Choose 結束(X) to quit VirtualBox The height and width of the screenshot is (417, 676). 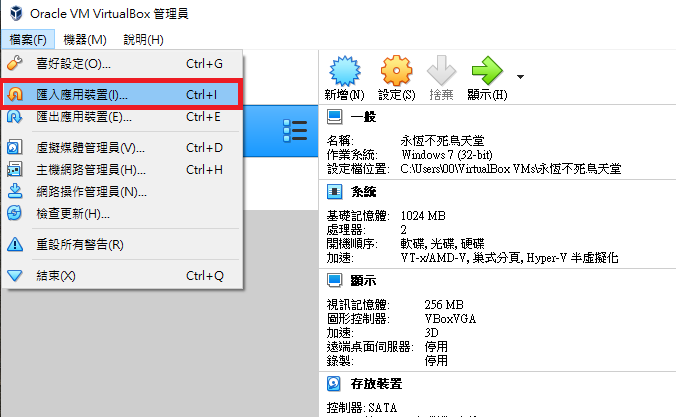pos(122,276)
